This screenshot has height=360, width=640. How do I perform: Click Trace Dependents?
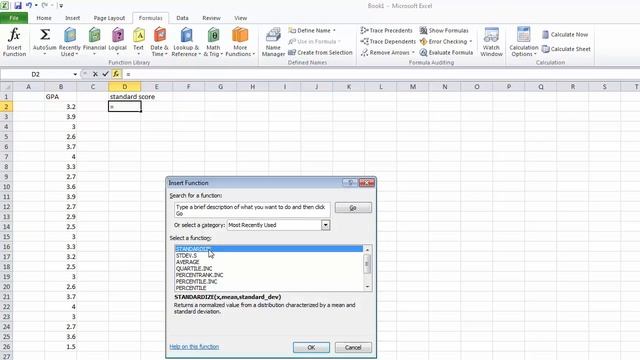[388, 42]
